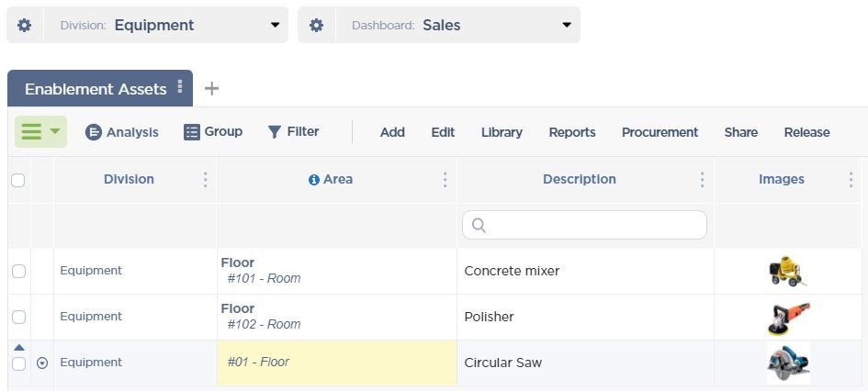Click the Area column info icon

(x=314, y=180)
